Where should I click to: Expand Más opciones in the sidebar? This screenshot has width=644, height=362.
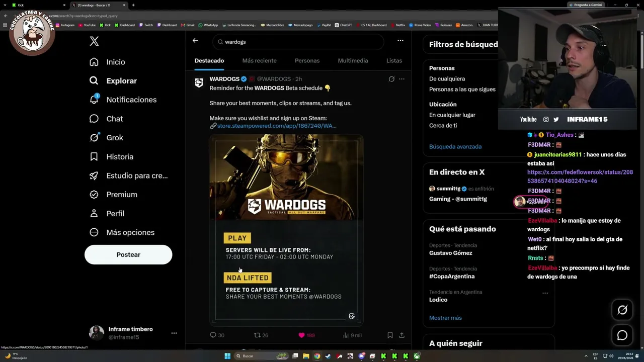pos(122,232)
